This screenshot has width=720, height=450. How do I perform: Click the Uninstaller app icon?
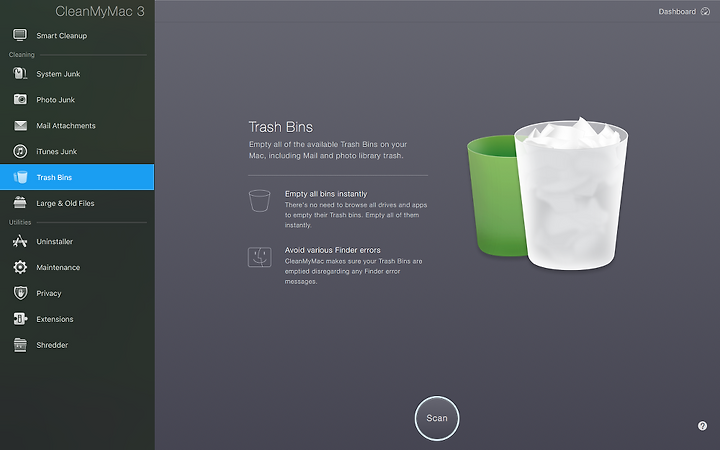coord(20,241)
